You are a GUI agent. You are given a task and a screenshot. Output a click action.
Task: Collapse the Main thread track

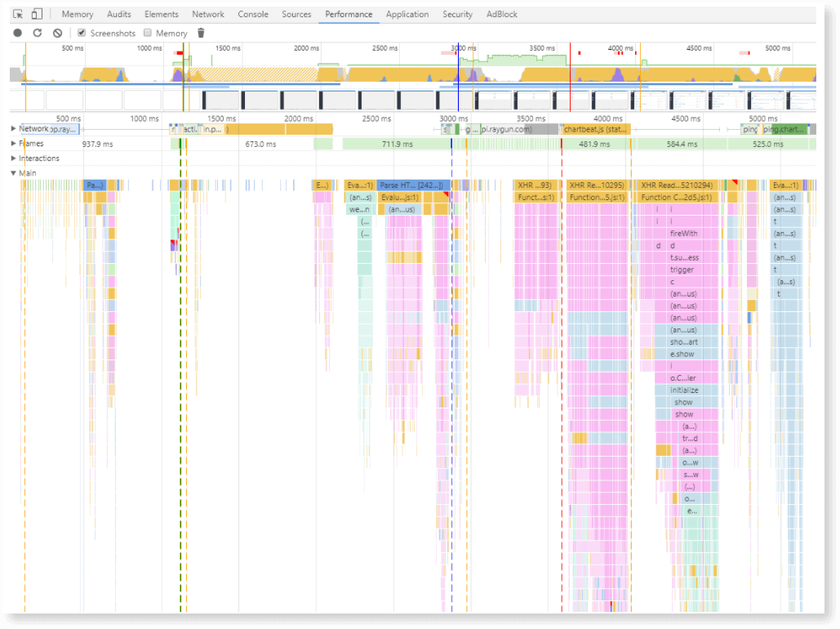click(13, 173)
